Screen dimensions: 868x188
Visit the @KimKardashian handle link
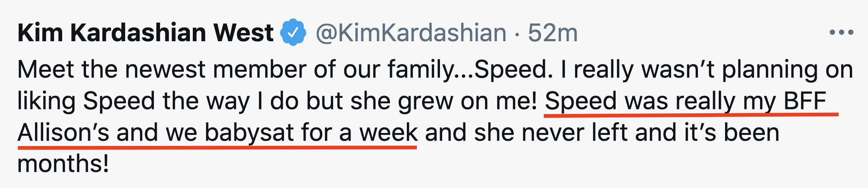[411, 33]
